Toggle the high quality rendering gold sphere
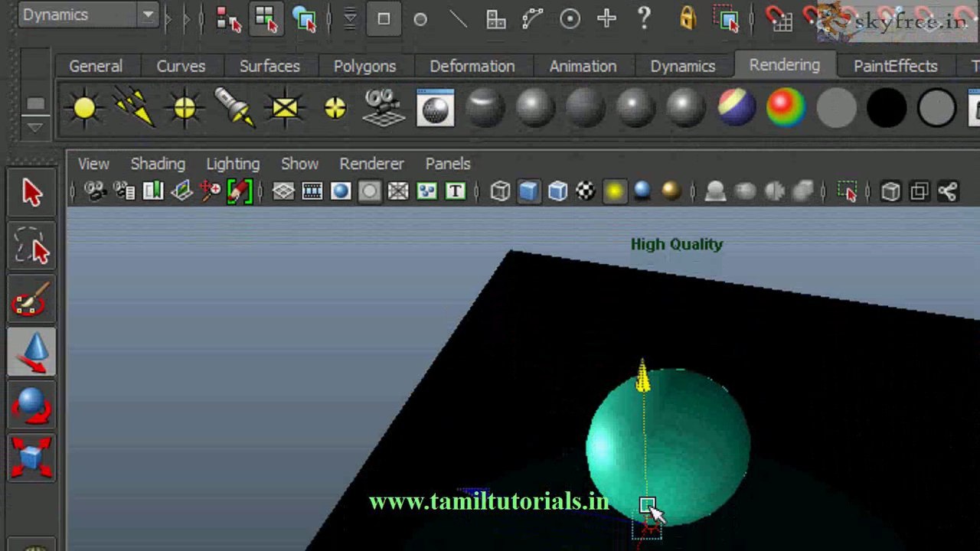The height and width of the screenshot is (551, 980). pos(671,191)
